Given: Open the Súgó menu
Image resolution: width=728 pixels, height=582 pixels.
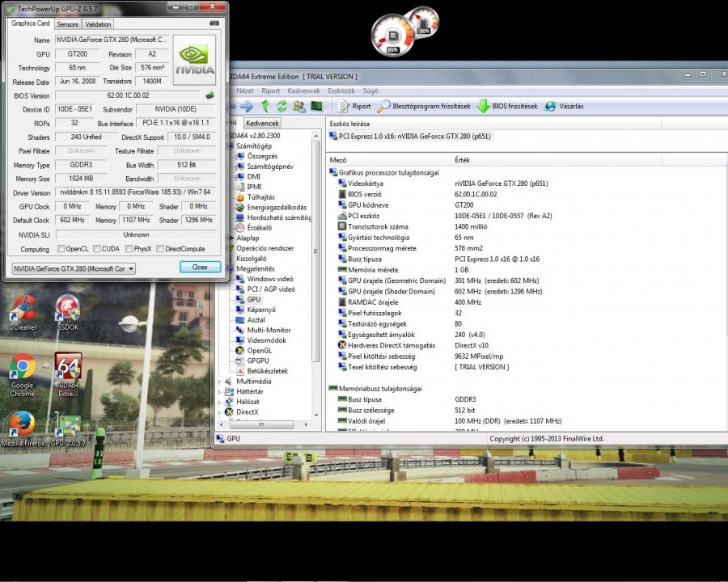Looking at the screenshot, I should pos(370,91).
